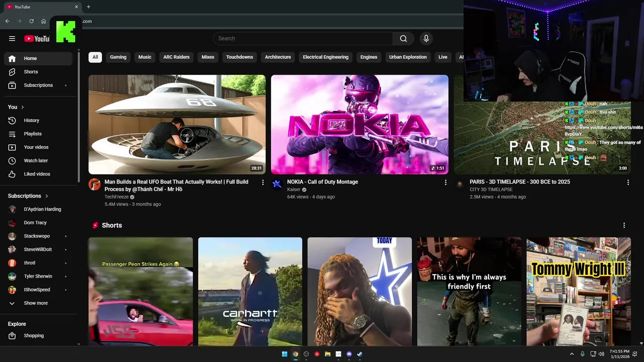
Task: Open Steam from the taskbar
Action: tap(360, 354)
